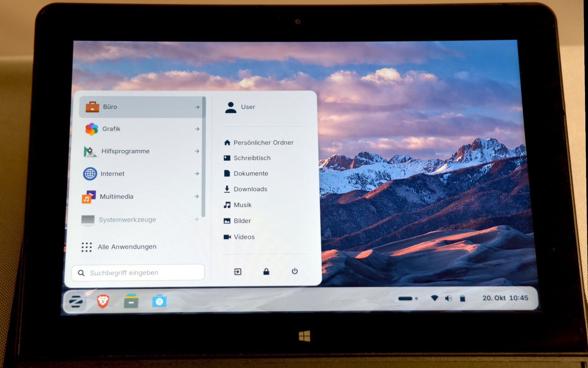588x368 pixels.
Task: Open the Musik folder
Action: pyautogui.click(x=238, y=205)
